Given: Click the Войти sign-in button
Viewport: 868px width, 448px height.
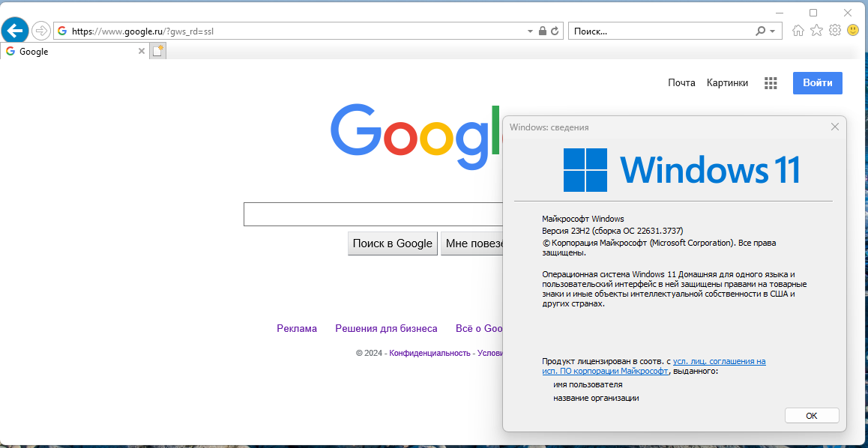Looking at the screenshot, I should click(x=818, y=83).
